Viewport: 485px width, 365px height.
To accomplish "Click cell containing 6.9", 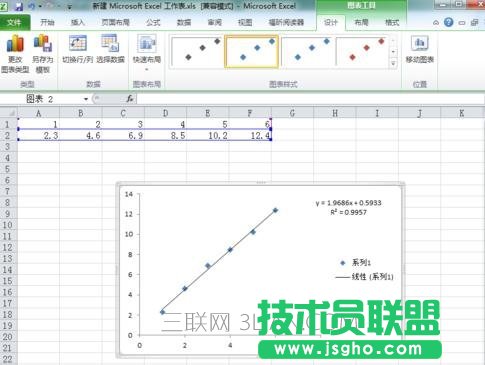I will [x=123, y=135].
